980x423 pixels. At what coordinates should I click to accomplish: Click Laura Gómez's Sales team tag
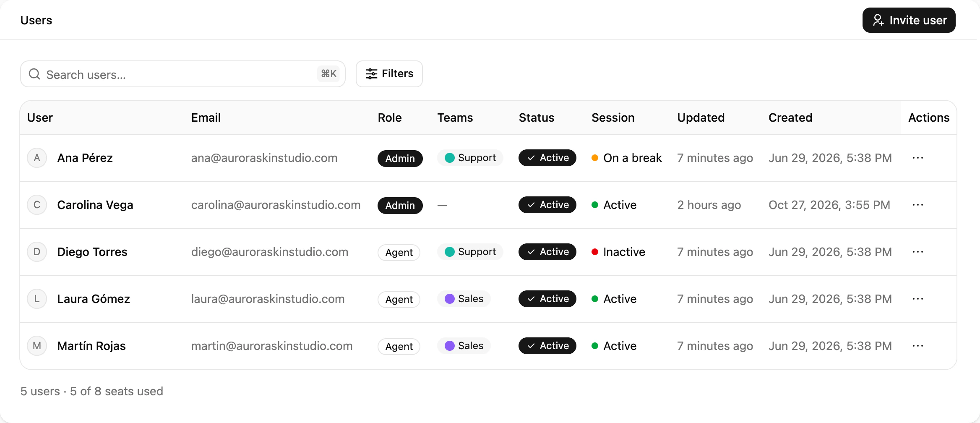(x=464, y=299)
